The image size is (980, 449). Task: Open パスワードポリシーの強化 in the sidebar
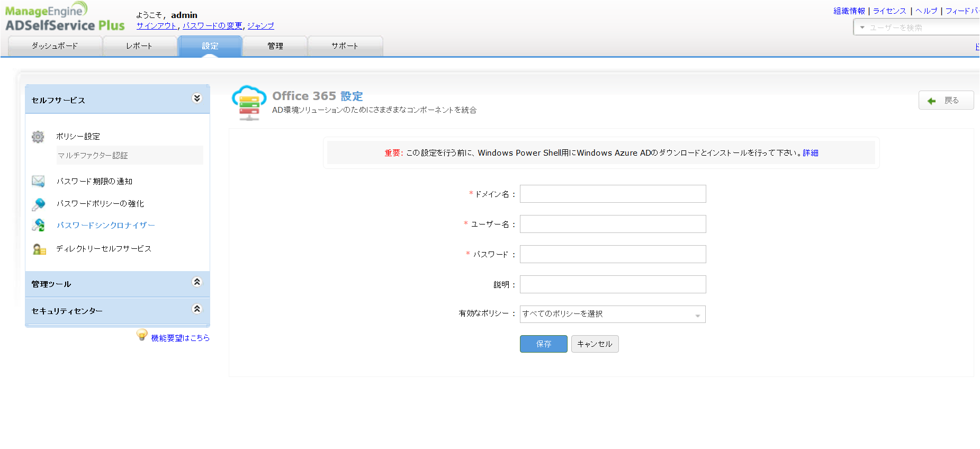click(101, 204)
